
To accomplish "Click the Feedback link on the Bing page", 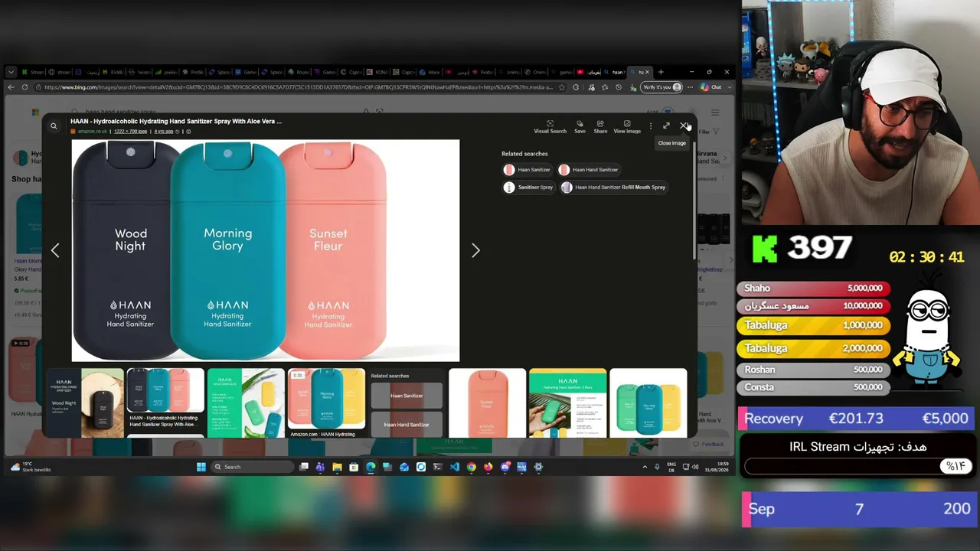I will coord(709,444).
